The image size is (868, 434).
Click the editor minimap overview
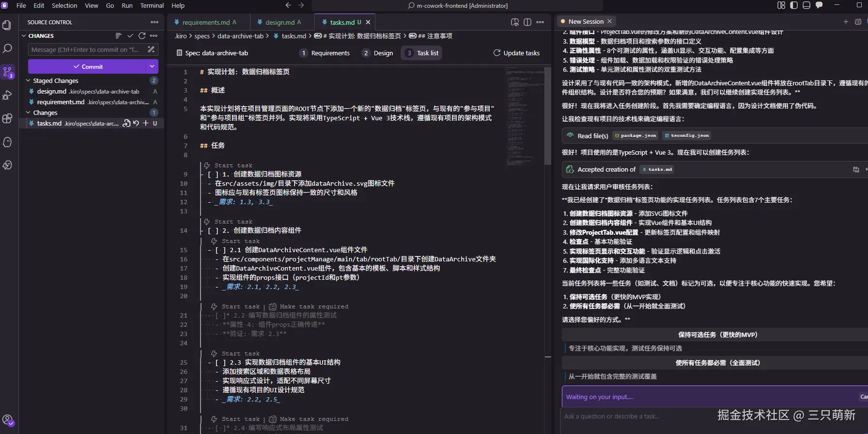[x=525, y=116]
